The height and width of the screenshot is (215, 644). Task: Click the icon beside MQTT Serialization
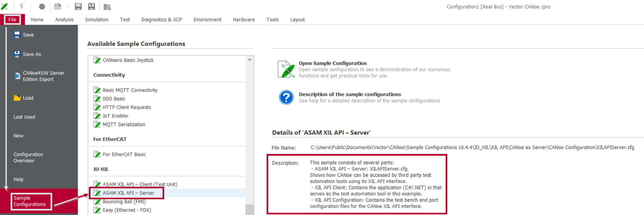[97, 124]
